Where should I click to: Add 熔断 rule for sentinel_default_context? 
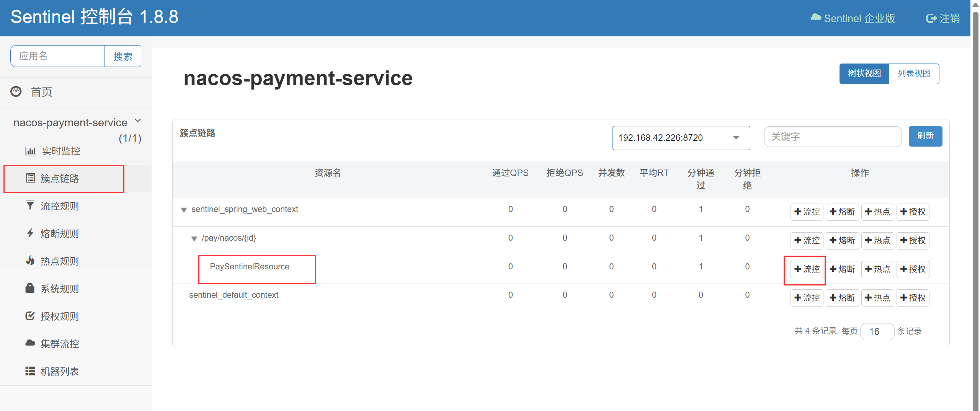[x=842, y=298]
